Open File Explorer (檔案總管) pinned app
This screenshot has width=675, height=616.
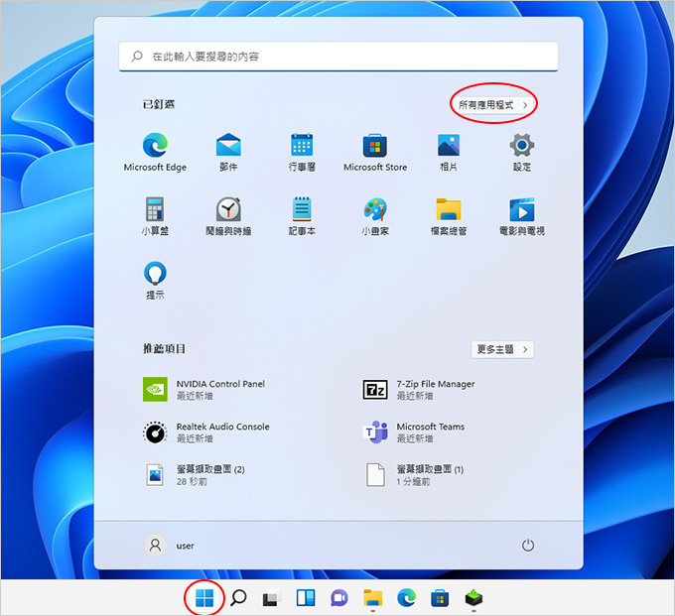point(448,216)
